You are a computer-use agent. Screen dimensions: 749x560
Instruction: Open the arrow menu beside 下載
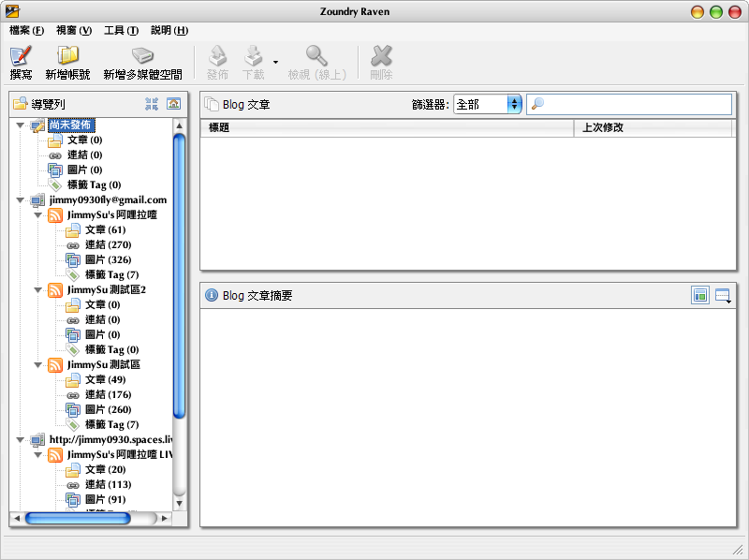click(275, 62)
